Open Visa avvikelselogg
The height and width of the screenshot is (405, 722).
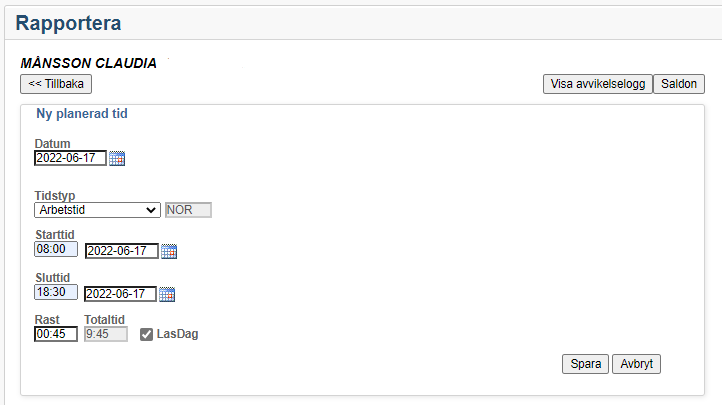[x=598, y=84]
